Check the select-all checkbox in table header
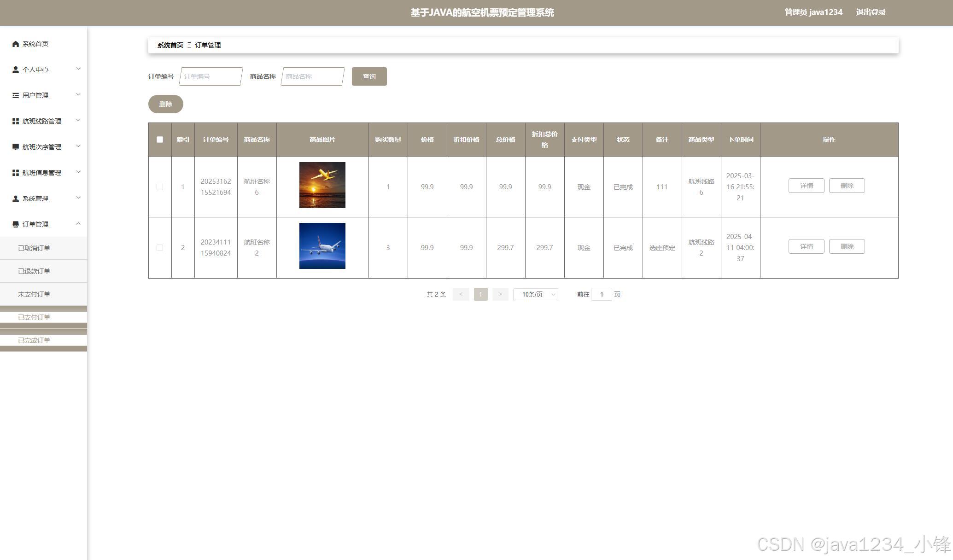This screenshot has width=953, height=560. 160,140
